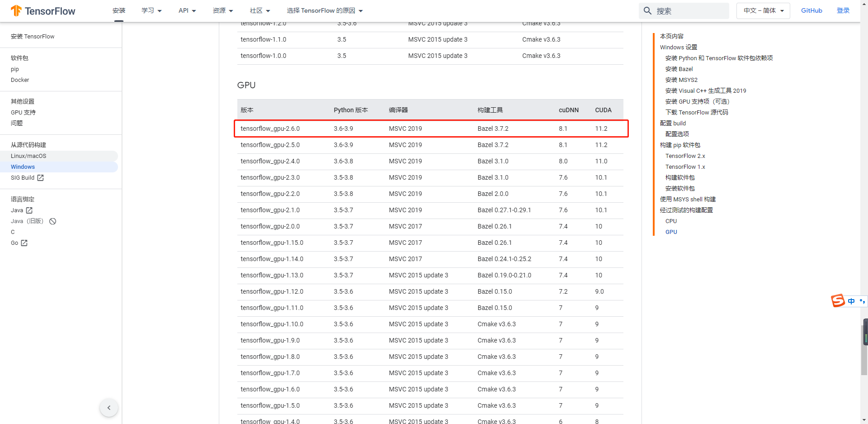
Task: Click Bazel 0.27.1-0.29.1 cell
Action: (504, 210)
